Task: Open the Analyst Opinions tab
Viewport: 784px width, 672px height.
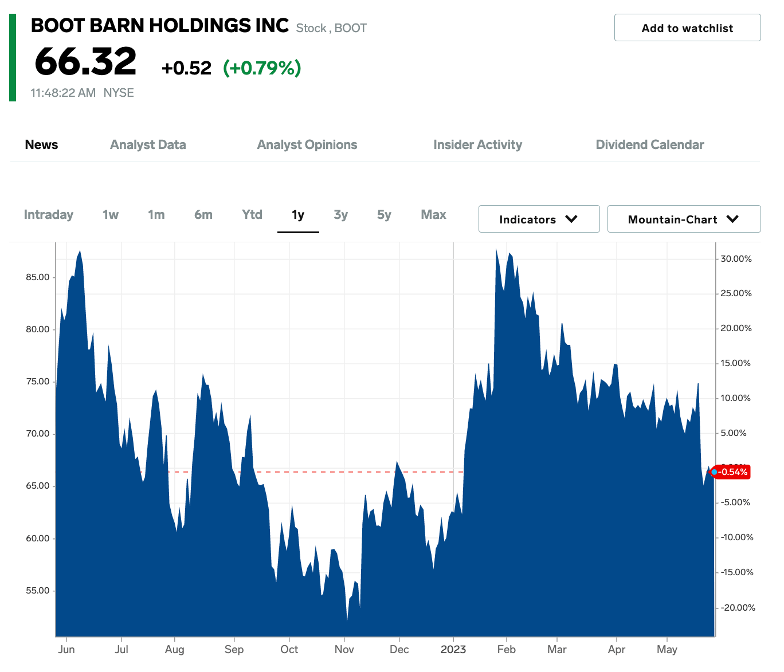Action: pyautogui.click(x=307, y=144)
